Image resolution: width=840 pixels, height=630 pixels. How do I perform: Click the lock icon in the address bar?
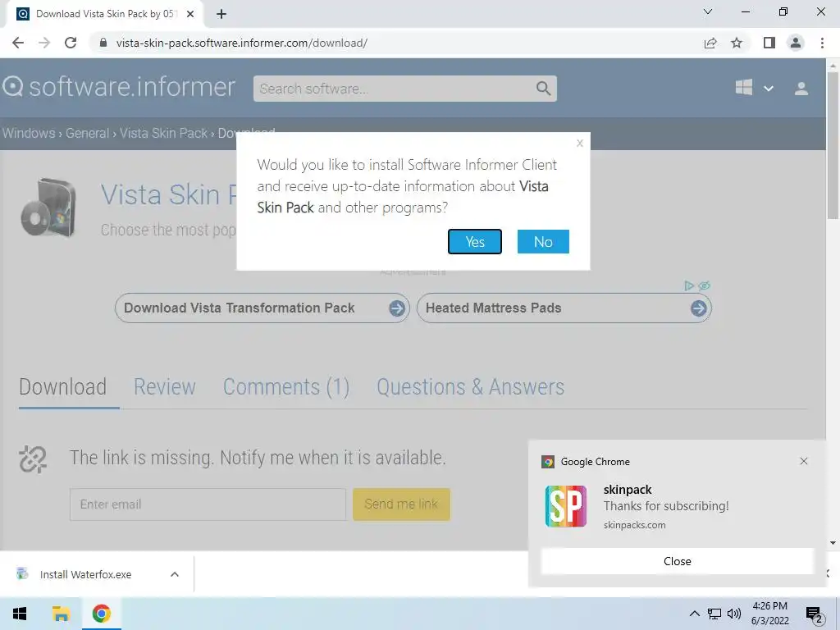pos(103,43)
